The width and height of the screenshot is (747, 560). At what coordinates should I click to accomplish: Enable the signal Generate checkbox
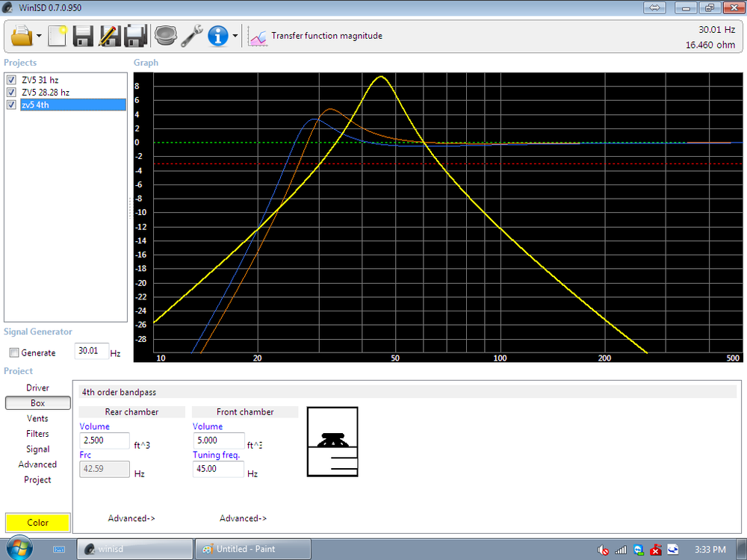pos(14,353)
